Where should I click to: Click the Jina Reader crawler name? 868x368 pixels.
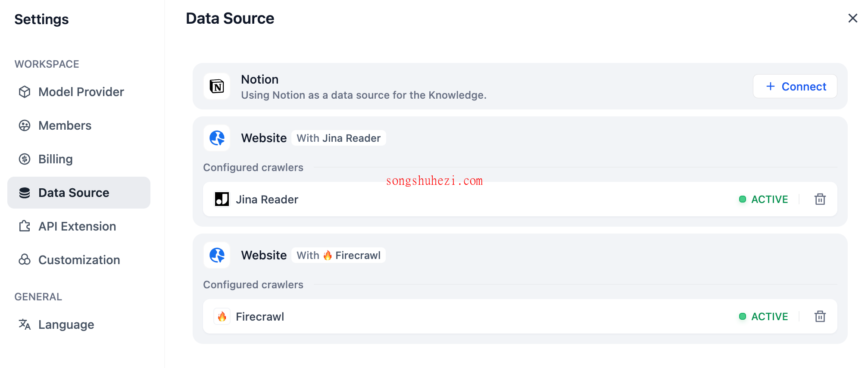[x=267, y=200]
